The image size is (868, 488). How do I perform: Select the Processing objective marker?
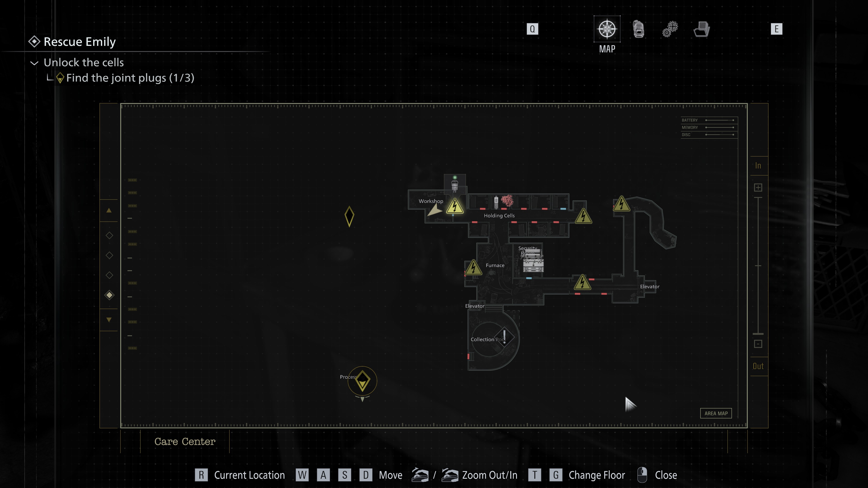tap(362, 381)
